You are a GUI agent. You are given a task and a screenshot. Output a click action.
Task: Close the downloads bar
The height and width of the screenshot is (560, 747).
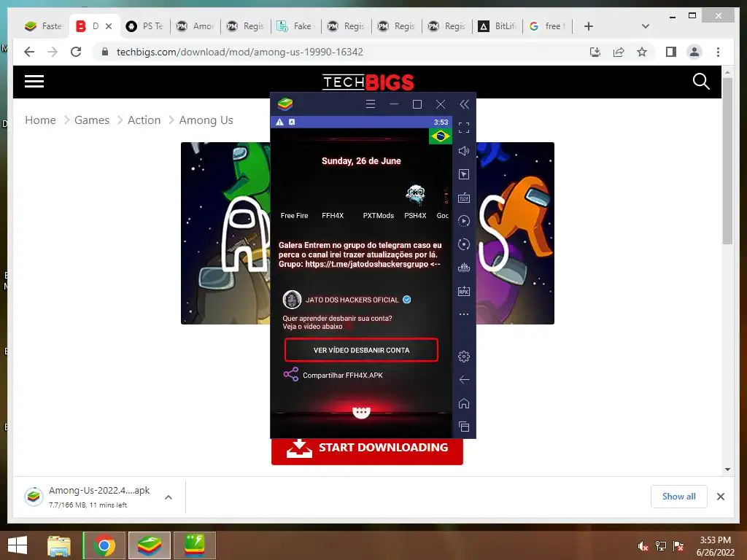point(720,497)
